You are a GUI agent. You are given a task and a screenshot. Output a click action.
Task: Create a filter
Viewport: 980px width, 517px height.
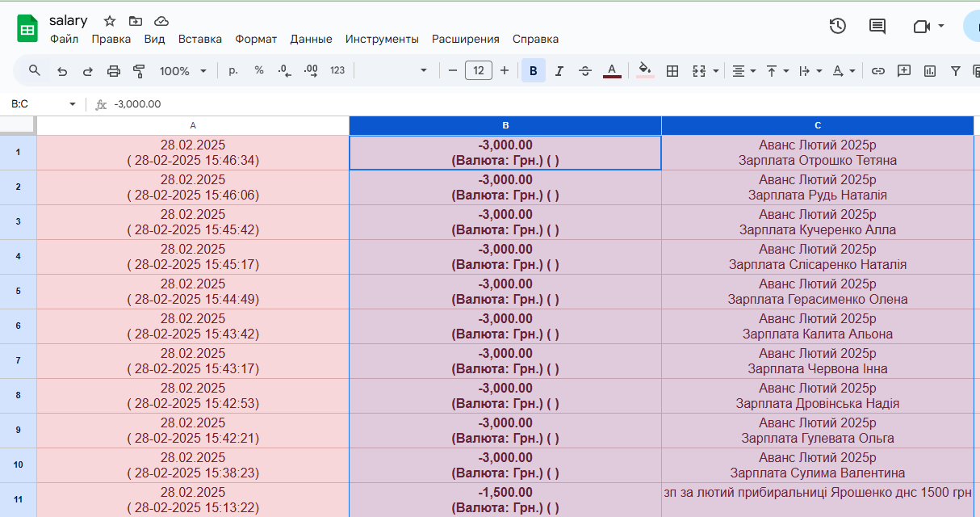click(x=956, y=71)
